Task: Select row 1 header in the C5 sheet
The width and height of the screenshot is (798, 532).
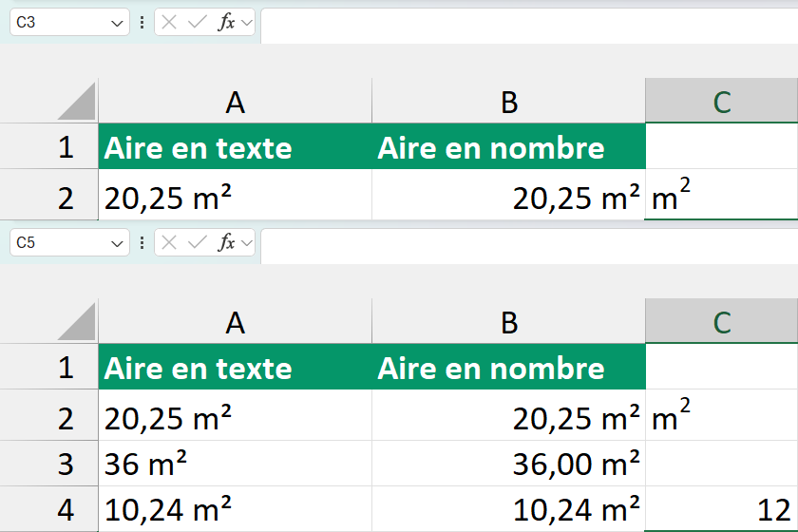Action: point(48,367)
